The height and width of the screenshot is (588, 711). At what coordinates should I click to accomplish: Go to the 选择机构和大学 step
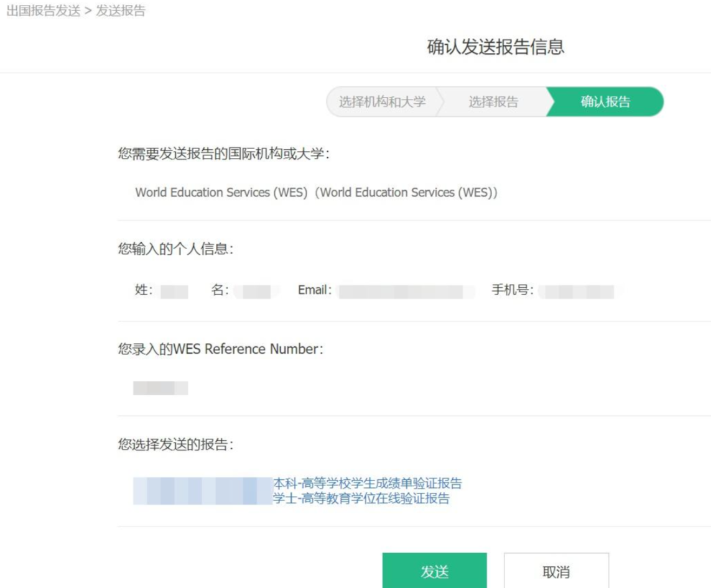[383, 101]
